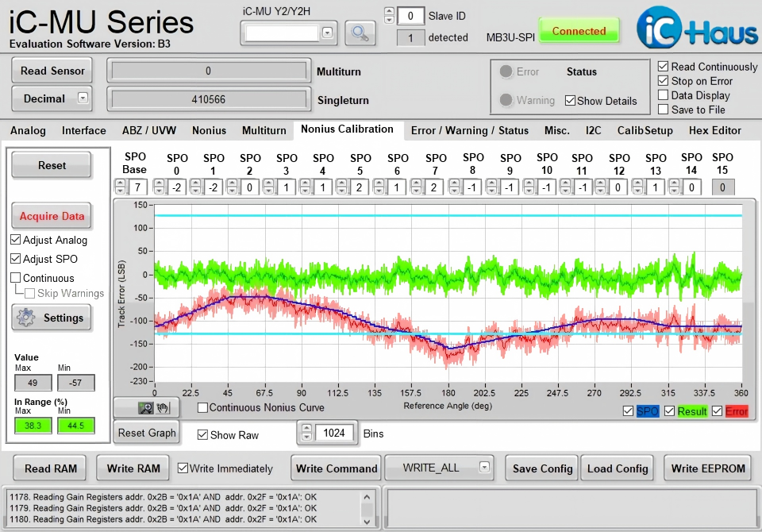This screenshot has width=762, height=532.
Task: Open the Interface tab
Action: [x=83, y=130]
